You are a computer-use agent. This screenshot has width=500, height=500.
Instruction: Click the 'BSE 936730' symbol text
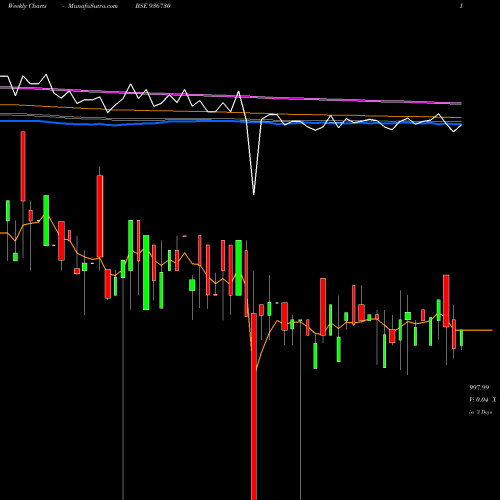pyautogui.click(x=153, y=6)
